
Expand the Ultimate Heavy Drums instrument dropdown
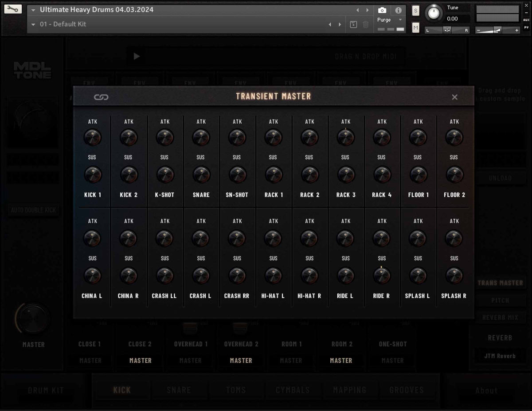click(33, 10)
